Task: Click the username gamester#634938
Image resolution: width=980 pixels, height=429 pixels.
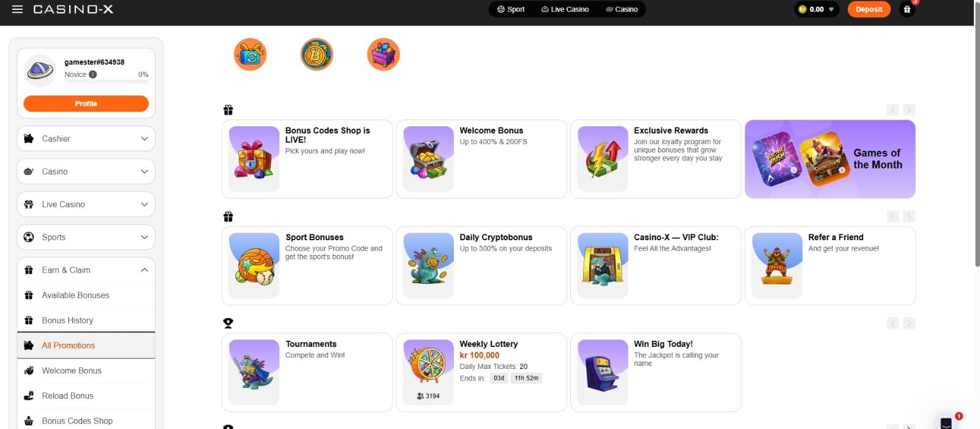Action: coord(94,62)
